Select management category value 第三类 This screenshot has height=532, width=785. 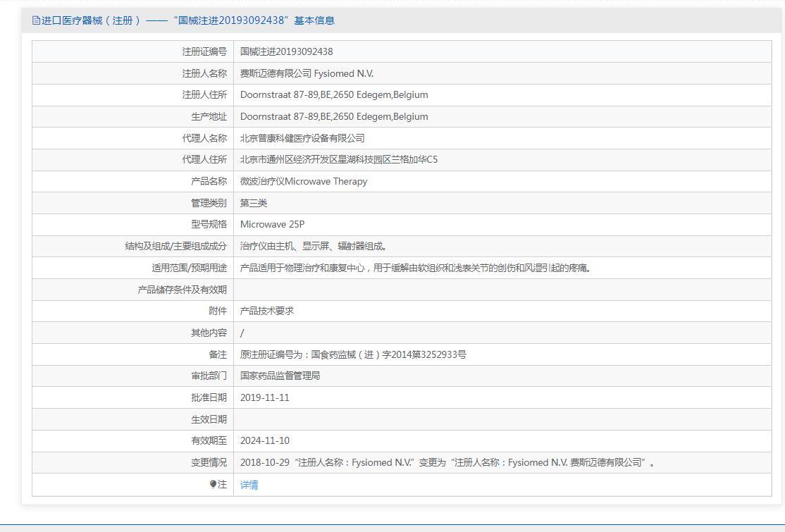(253, 203)
